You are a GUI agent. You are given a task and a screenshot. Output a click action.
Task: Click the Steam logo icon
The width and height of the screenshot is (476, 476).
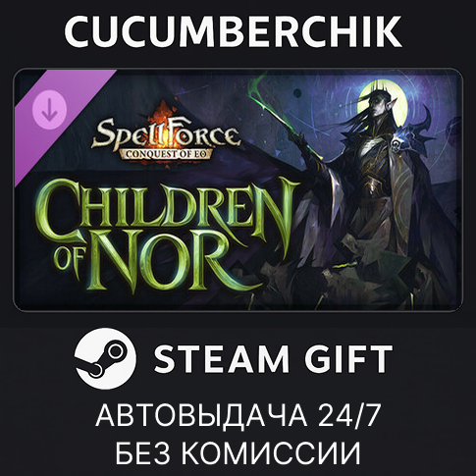[x=105, y=359]
